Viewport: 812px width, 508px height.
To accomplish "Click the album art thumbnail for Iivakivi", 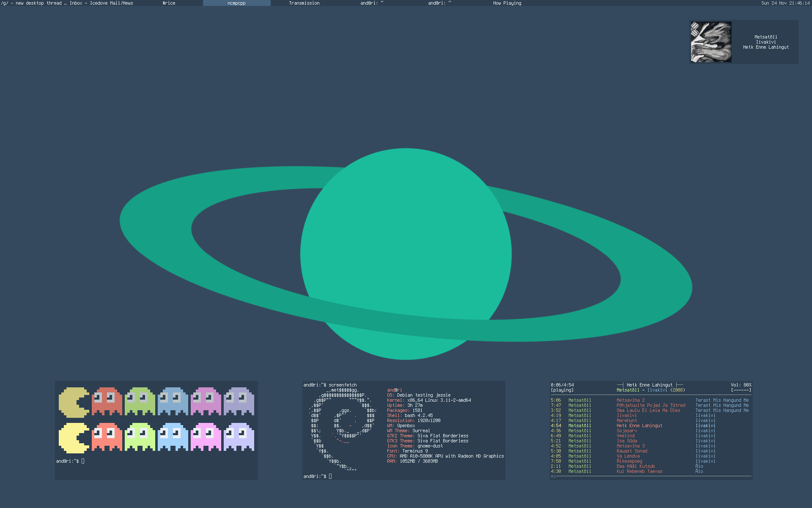I will (711, 42).
